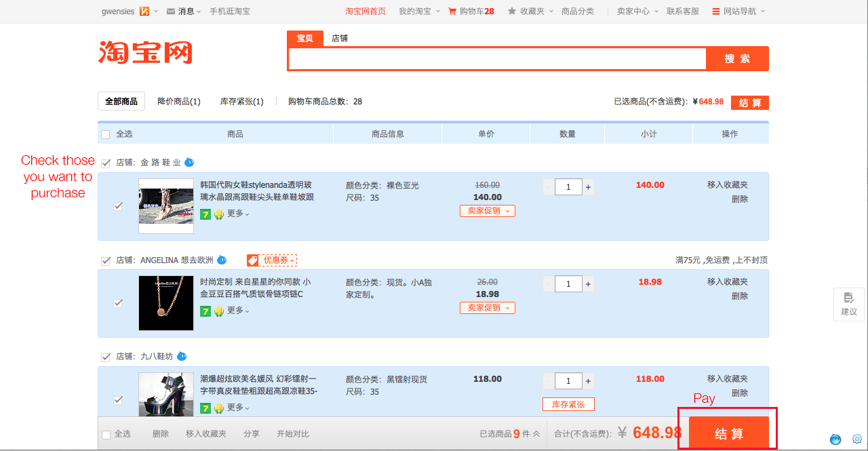Viewport: 868px width, 451px height.
Task: Expand the 网站导航 dropdown
Action: (x=762, y=12)
